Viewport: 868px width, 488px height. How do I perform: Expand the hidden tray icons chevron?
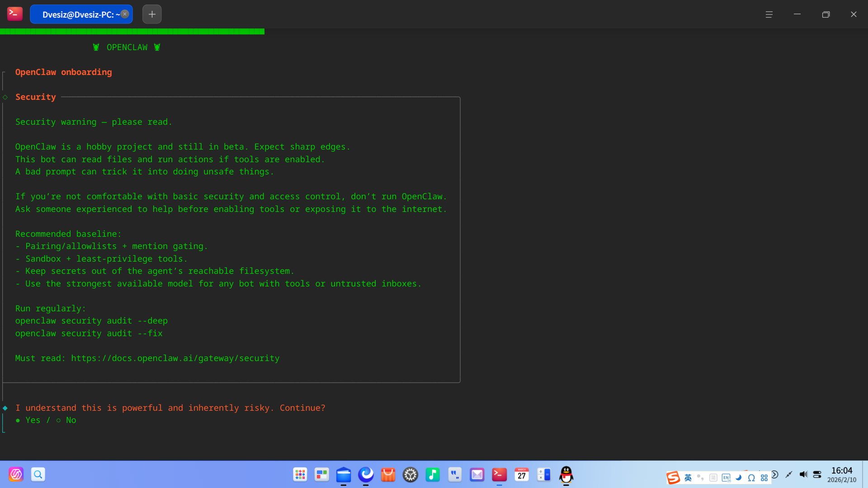point(775,475)
